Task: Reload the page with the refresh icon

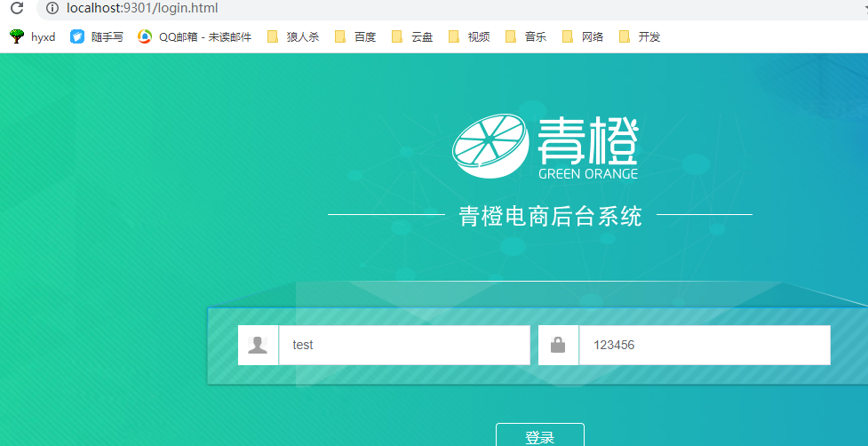Action: click(17, 8)
